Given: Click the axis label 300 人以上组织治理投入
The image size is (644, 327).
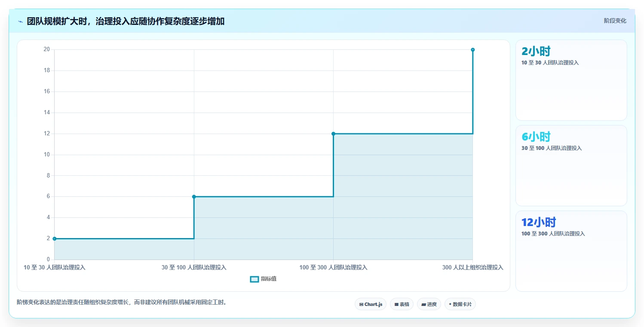Looking at the screenshot, I should 472,267.
